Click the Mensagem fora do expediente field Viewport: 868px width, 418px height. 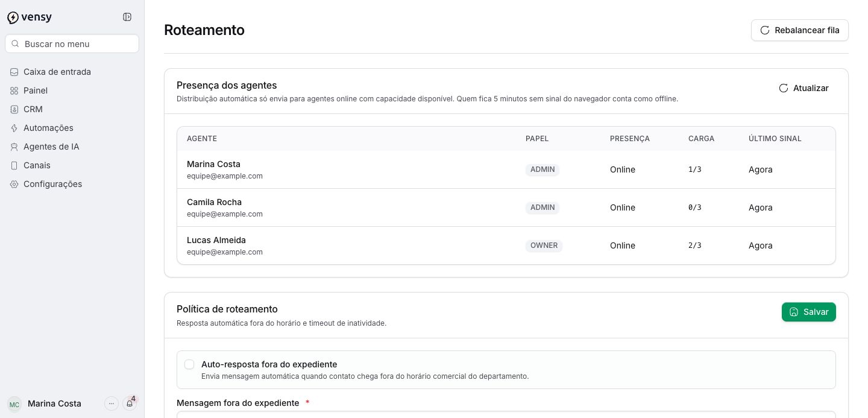click(506, 414)
